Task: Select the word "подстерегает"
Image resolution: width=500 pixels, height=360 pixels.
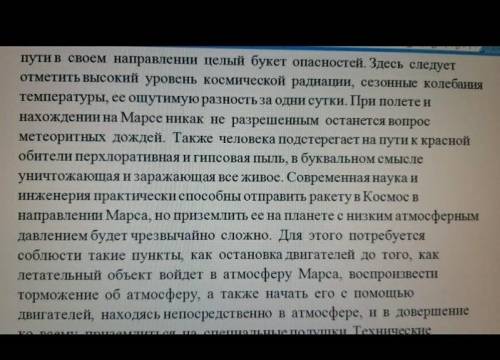Action: [319, 140]
